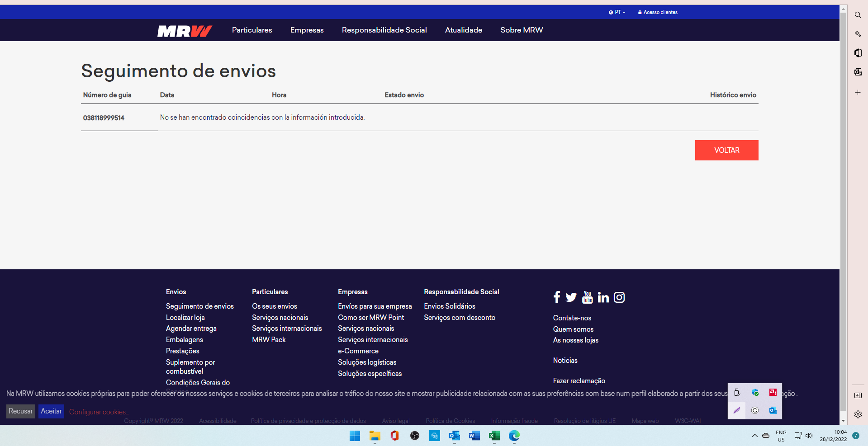Switch to the Empresas menu item

(x=307, y=30)
